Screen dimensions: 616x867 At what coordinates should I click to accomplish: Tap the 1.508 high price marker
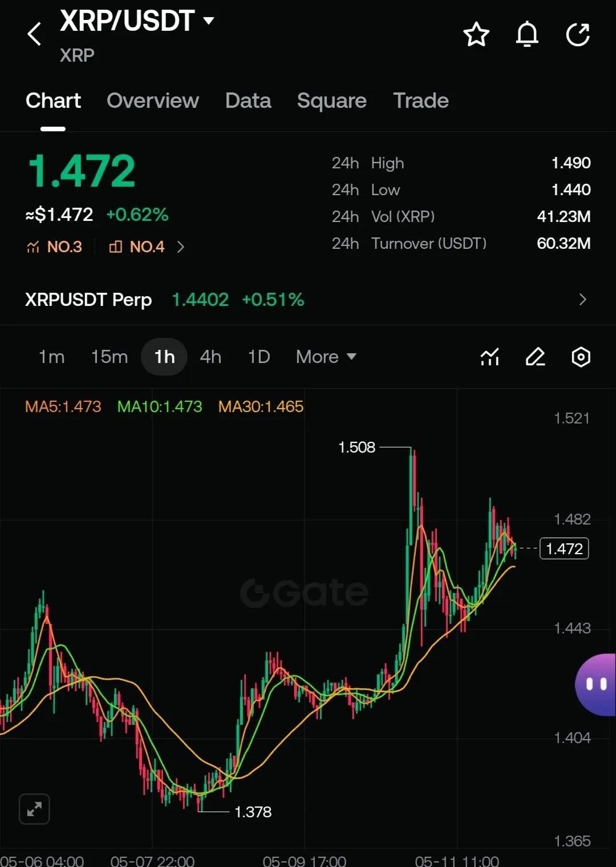[357, 447]
